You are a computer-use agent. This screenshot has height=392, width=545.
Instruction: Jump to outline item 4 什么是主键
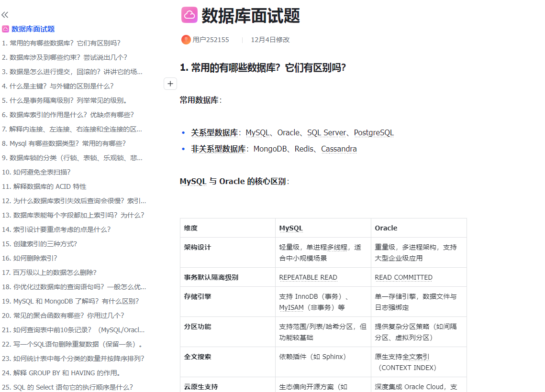[58, 86]
